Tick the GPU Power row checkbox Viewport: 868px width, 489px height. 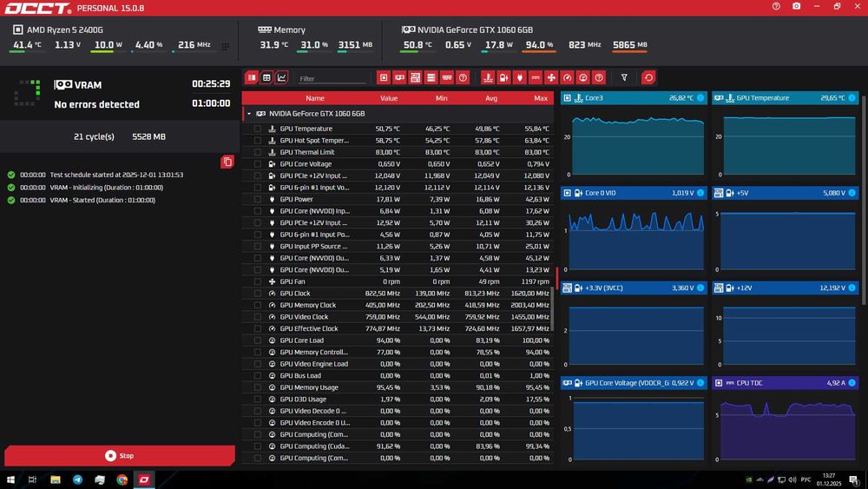[258, 200]
